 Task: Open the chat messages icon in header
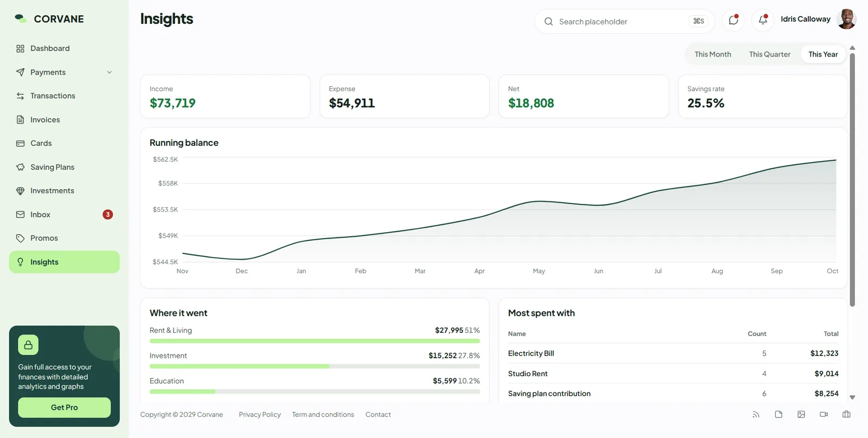pos(733,21)
